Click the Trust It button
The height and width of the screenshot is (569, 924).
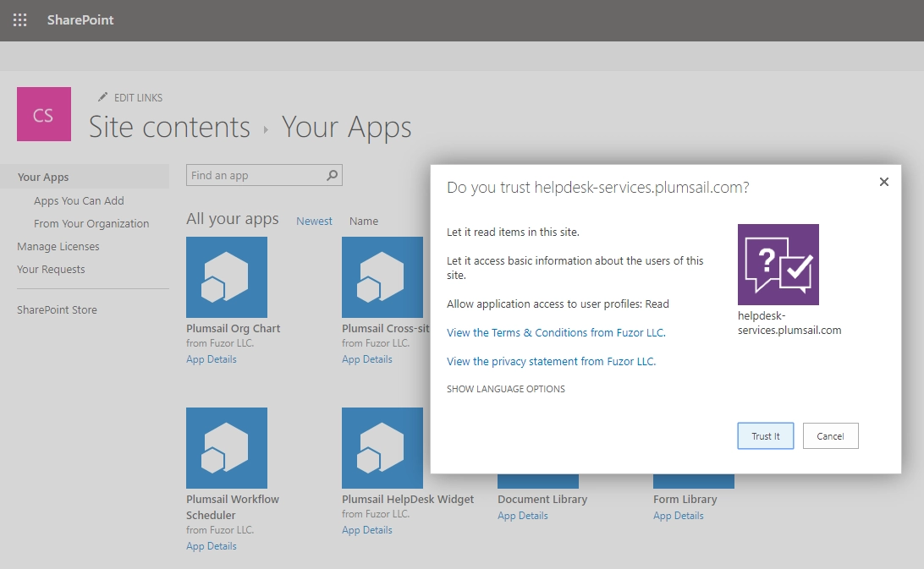[766, 436]
